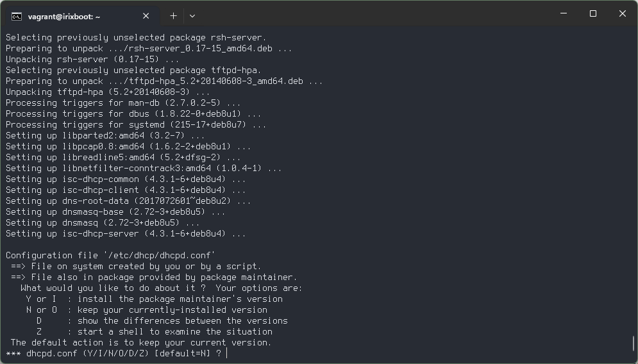The height and width of the screenshot is (364, 638).
Task: Click the "Z : start a shell" option line
Action: point(155,332)
